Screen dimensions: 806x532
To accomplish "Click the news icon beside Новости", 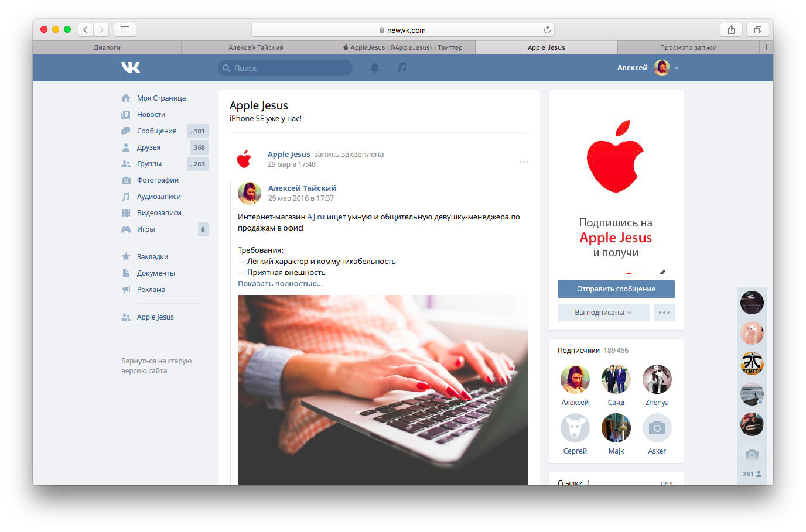I will (126, 114).
